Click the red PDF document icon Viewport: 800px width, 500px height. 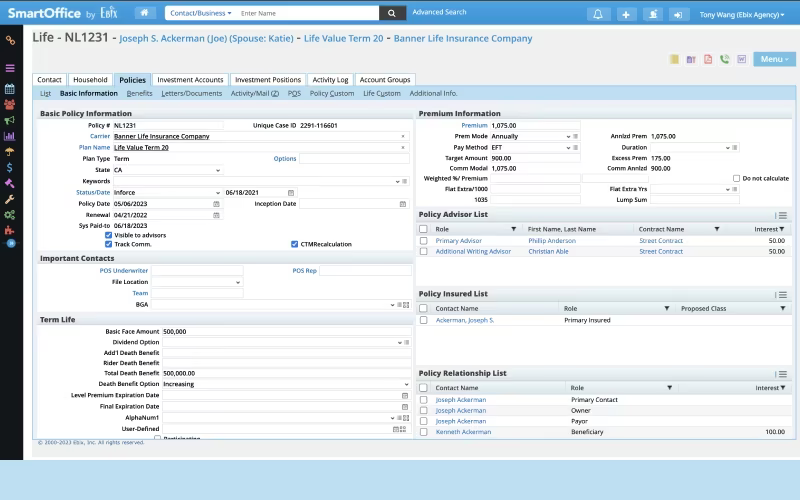click(708, 59)
